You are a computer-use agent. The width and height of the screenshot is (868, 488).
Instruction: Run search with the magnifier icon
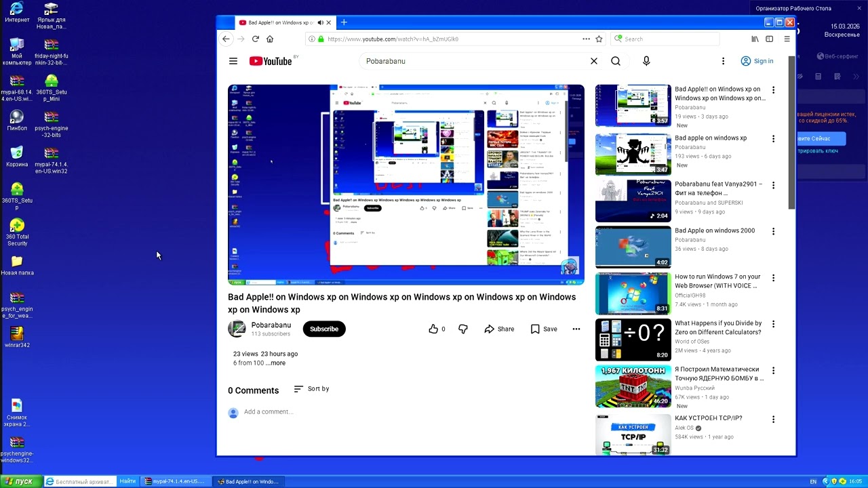616,61
